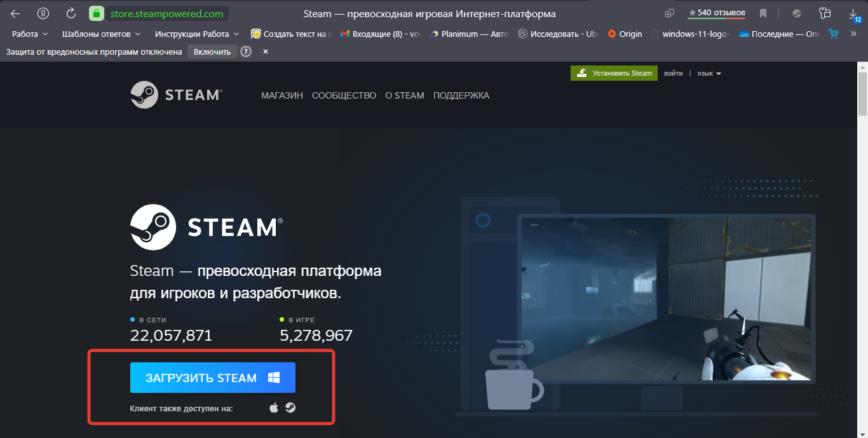Click the войти login link

tap(673, 73)
